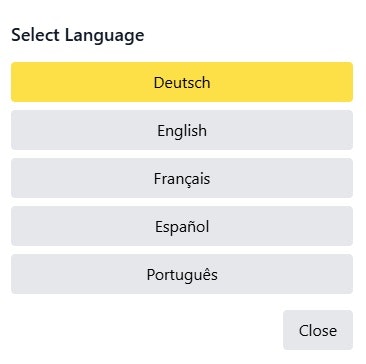The image size is (366, 364).
Task: Select Deutsch as the language
Action: tap(182, 82)
